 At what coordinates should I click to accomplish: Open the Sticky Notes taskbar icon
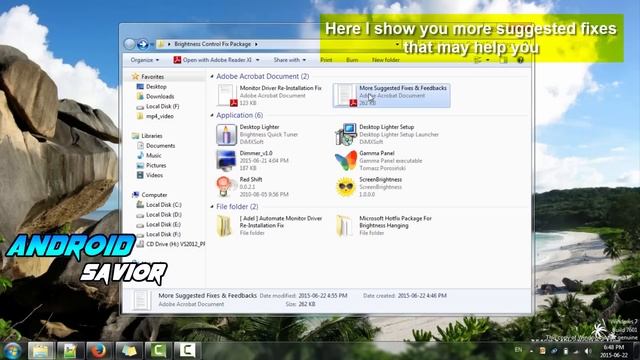tap(129, 351)
